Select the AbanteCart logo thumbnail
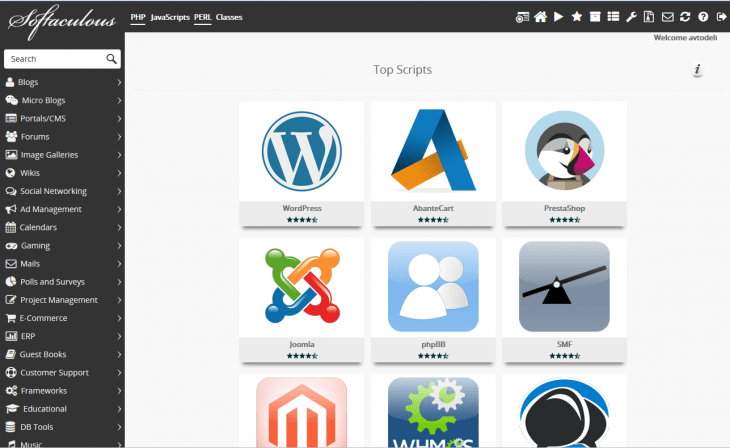The width and height of the screenshot is (730, 448). (x=433, y=150)
